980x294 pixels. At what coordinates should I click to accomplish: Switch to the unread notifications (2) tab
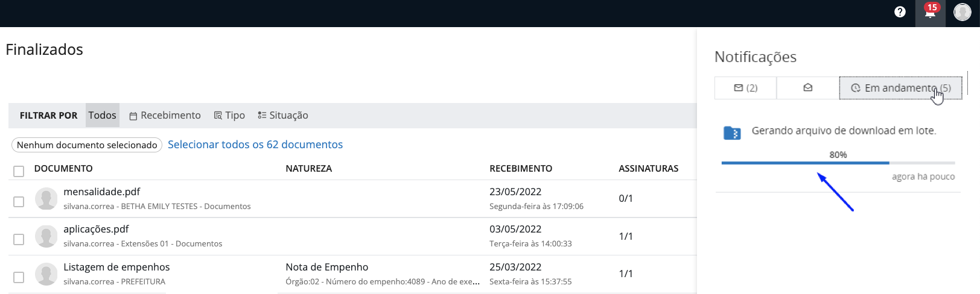(x=745, y=88)
